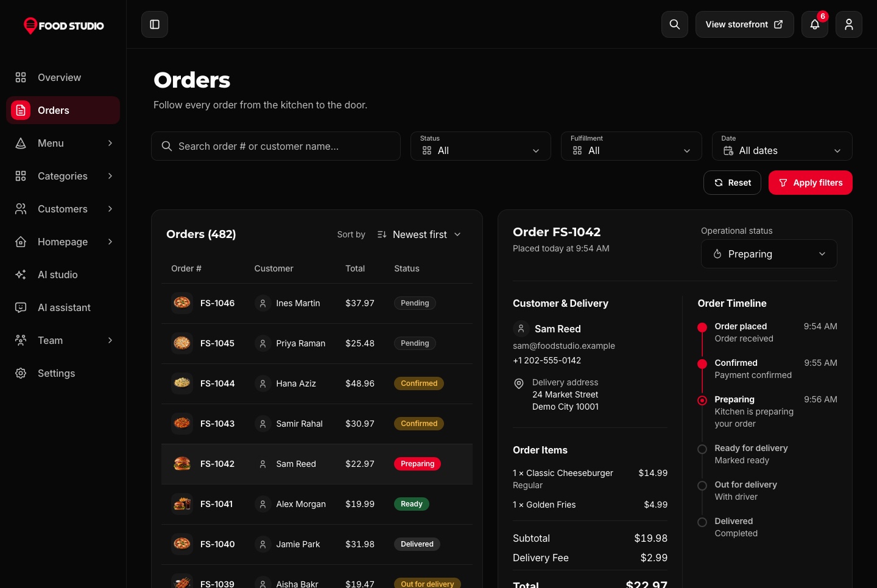Screen dimensions: 877x588
Task: Toggle the sidebar panel icon
Action: (155, 24)
